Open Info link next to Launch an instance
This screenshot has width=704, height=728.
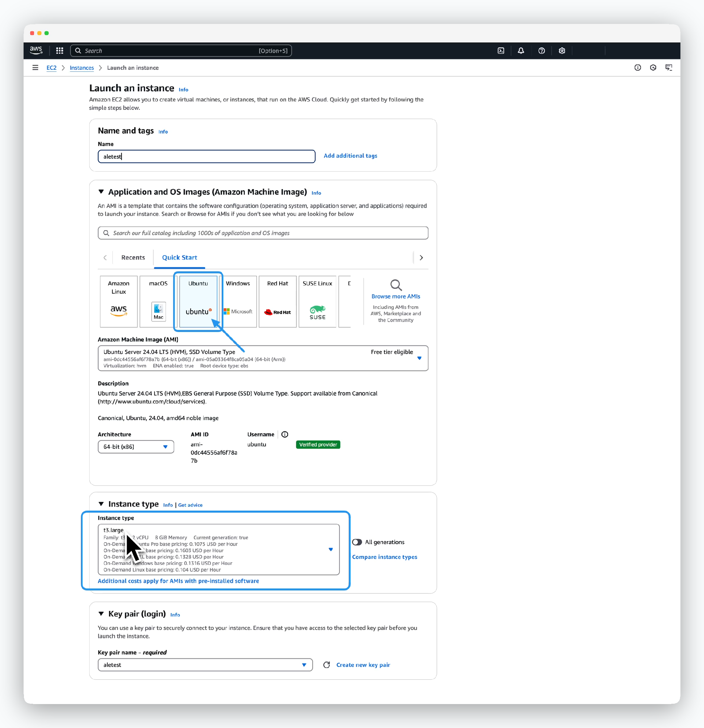pos(184,90)
